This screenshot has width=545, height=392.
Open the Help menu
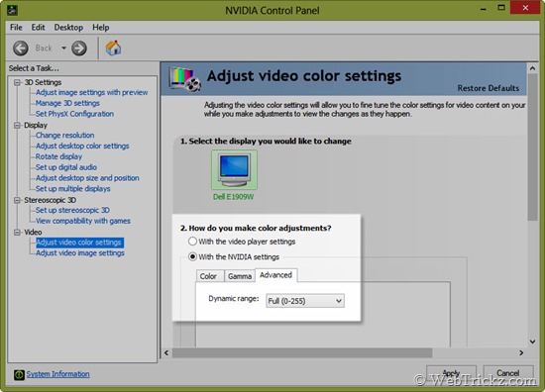coord(101,27)
